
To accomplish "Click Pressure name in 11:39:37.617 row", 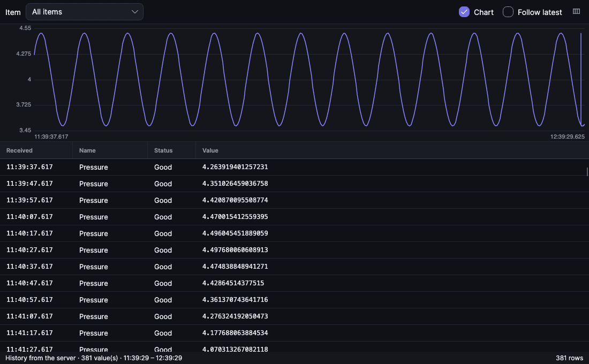I will click(94, 167).
